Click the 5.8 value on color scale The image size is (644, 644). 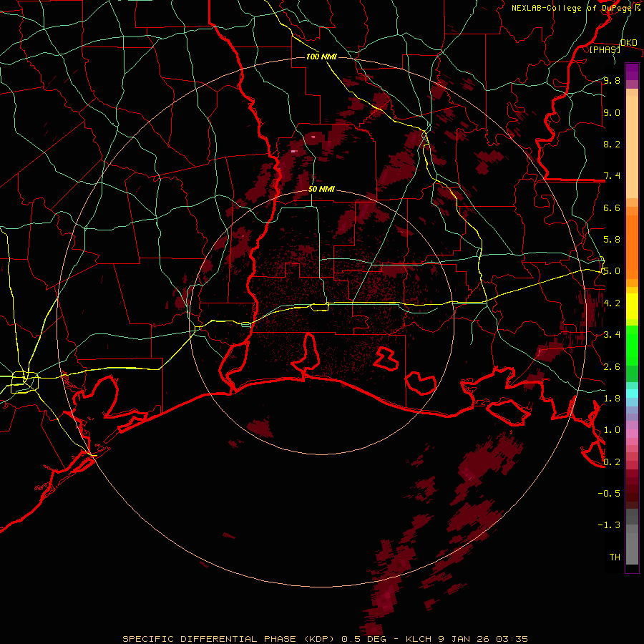click(612, 240)
